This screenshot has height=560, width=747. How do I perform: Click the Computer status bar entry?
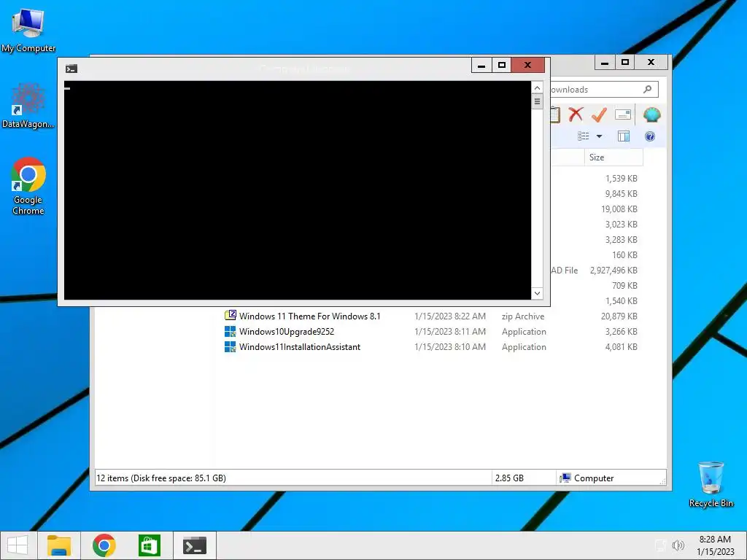point(587,478)
